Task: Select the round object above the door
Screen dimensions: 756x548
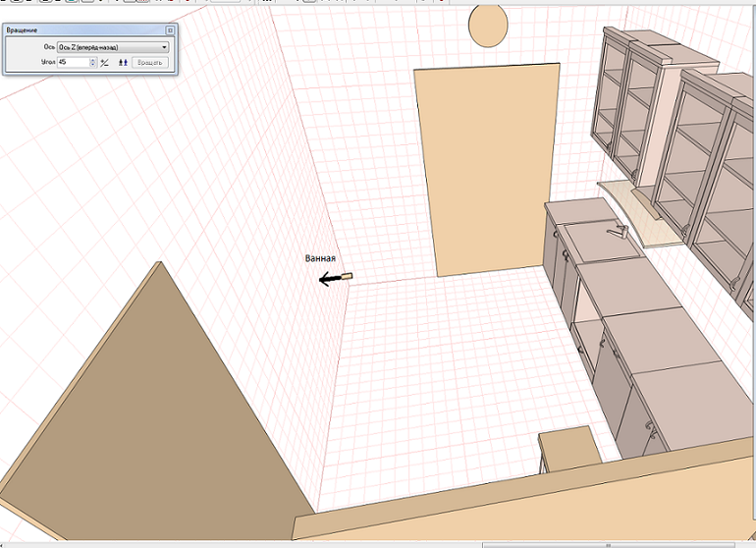Action: tap(488, 26)
